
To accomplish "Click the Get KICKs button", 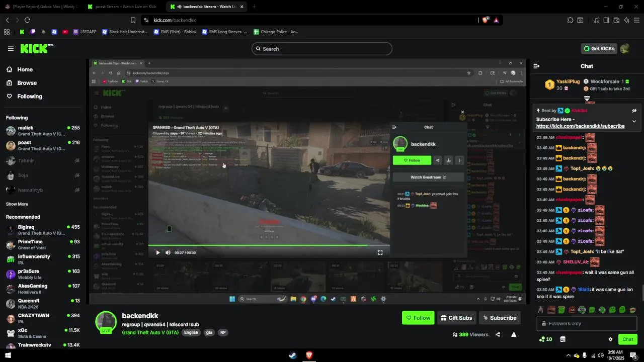I will coord(599,49).
